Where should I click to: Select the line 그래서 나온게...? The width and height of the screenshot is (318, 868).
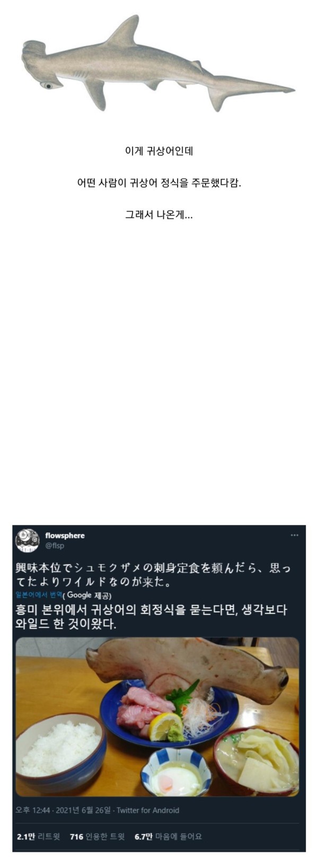[x=158, y=215]
